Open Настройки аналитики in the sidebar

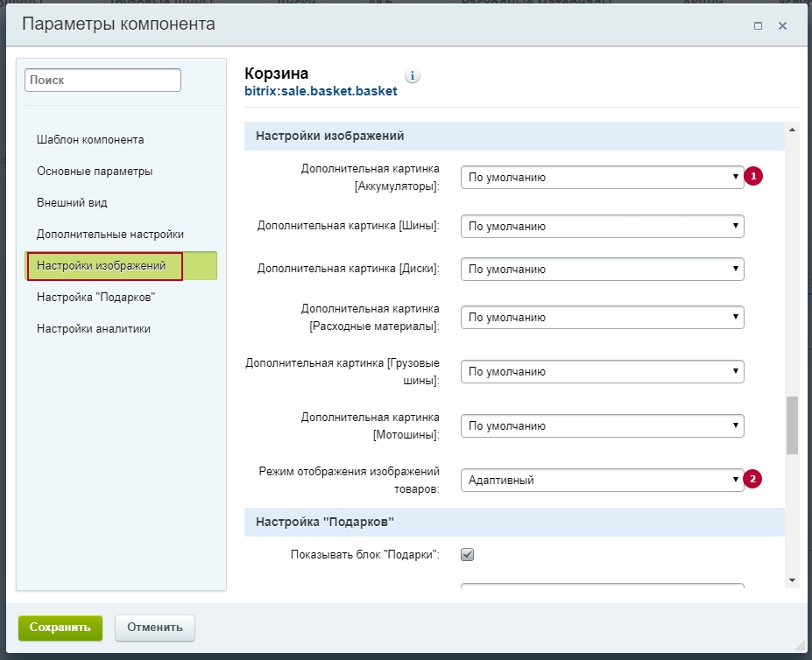[x=94, y=329]
